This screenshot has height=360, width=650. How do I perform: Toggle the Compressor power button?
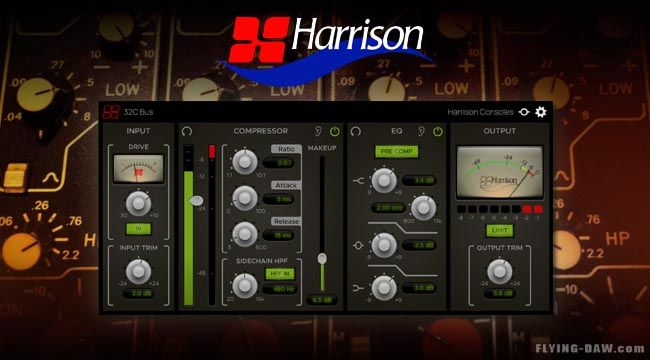[x=335, y=131]
